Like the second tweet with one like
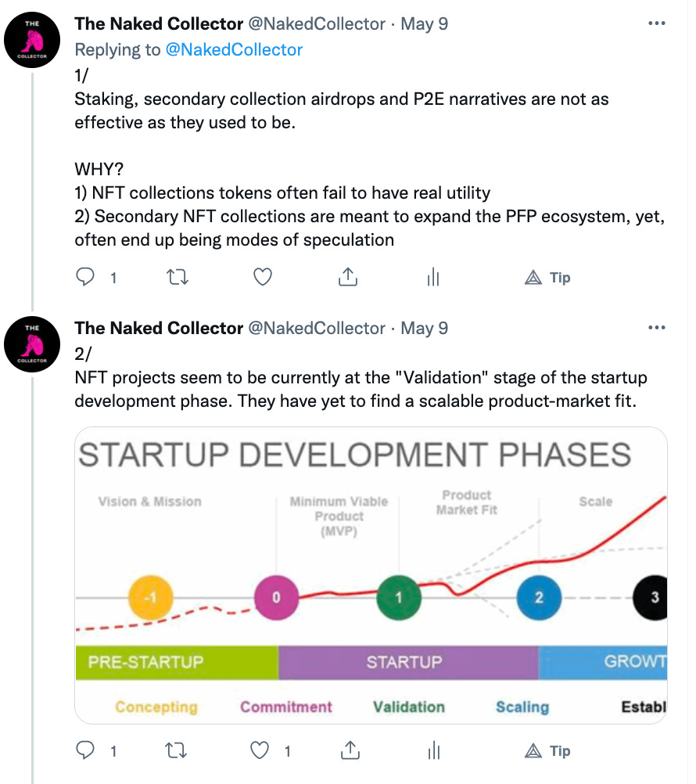 (x=260, y=750)
